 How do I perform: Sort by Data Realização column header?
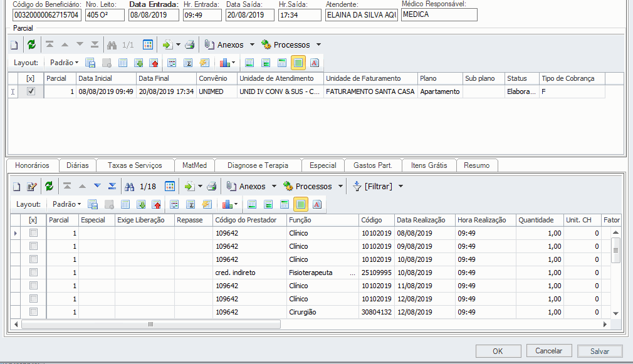tap(424, 220)
